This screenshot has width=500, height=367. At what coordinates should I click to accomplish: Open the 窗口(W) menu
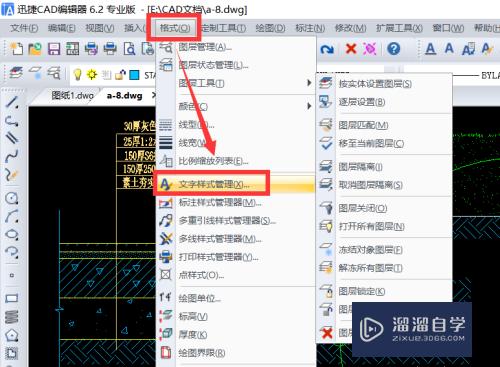[x=448, y=28]
